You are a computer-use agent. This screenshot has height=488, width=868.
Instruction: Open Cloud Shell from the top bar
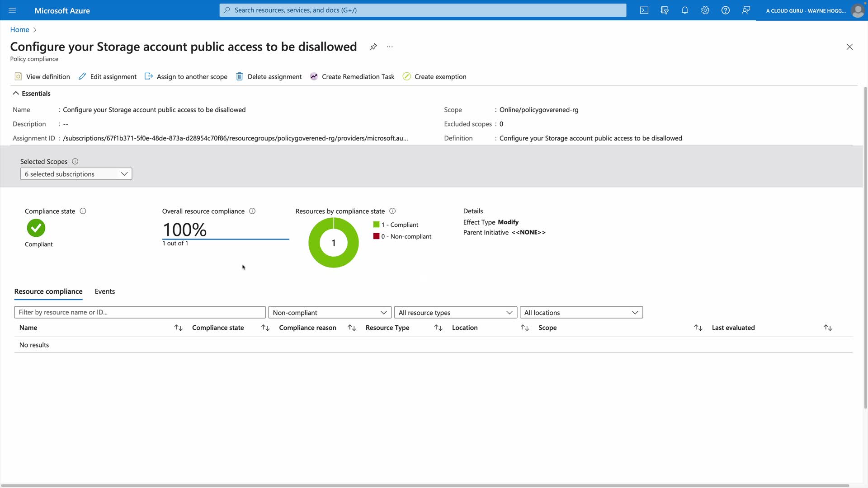click(x=644, y=10)
